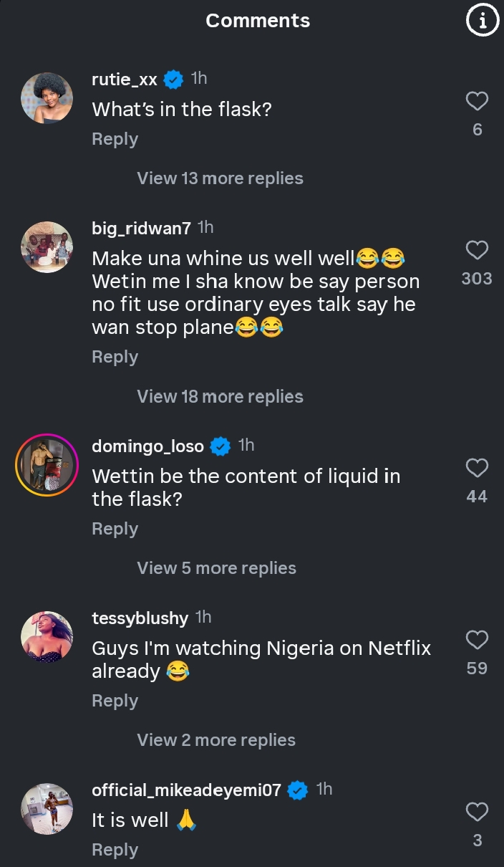View 2 more replies under tessyblushy
The width and height of the screenshot is (504, 867).
(x=216, y=740)
